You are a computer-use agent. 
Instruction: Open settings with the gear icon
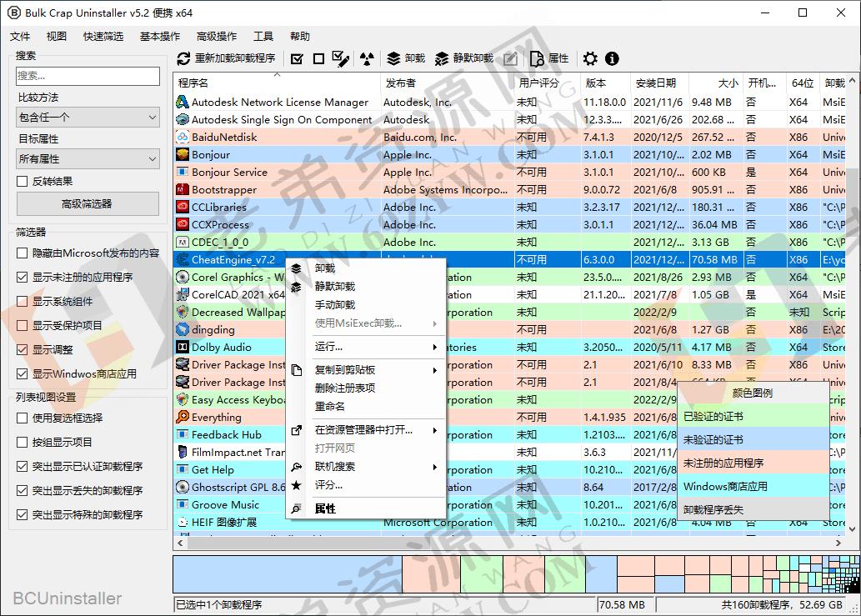tap(590, 58)
